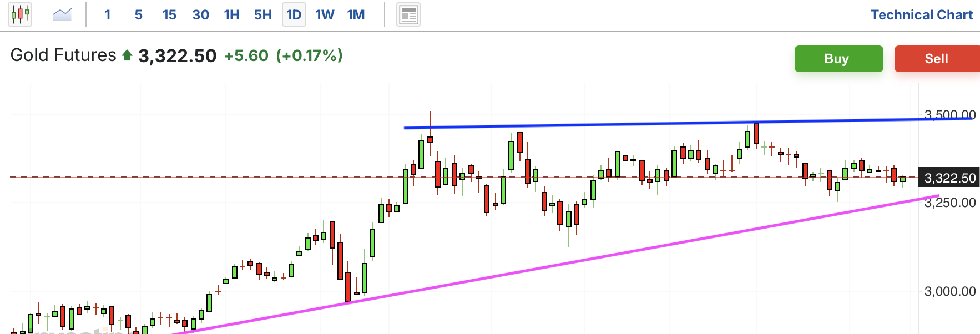Click the 3,000.00 axis label

pyautogui.click(x=949, y=291)
